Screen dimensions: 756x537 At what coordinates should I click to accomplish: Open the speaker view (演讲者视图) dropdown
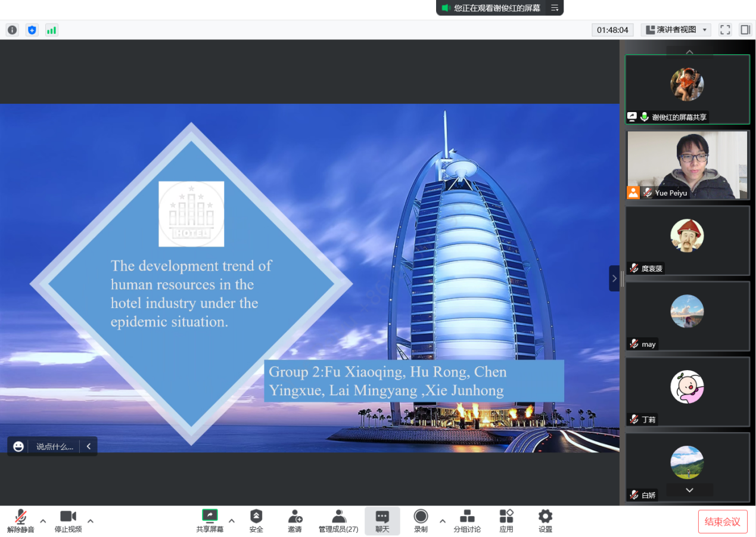click(x=676, y=30)
